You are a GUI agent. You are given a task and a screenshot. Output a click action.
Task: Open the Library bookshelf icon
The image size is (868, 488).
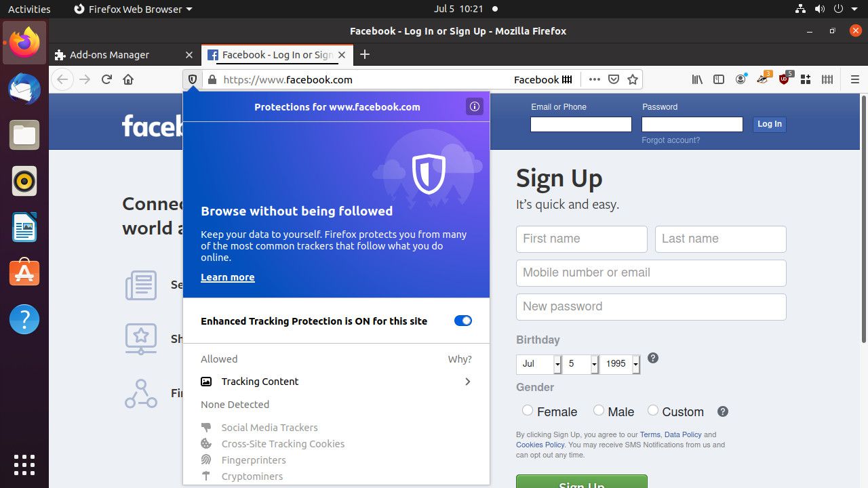[x=697, y=79]
